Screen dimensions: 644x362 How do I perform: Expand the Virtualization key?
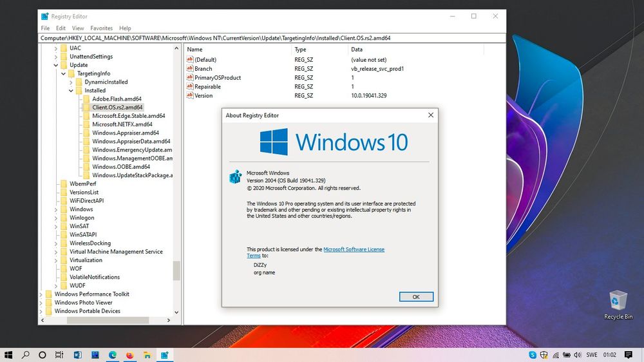(x=56, y=260)
